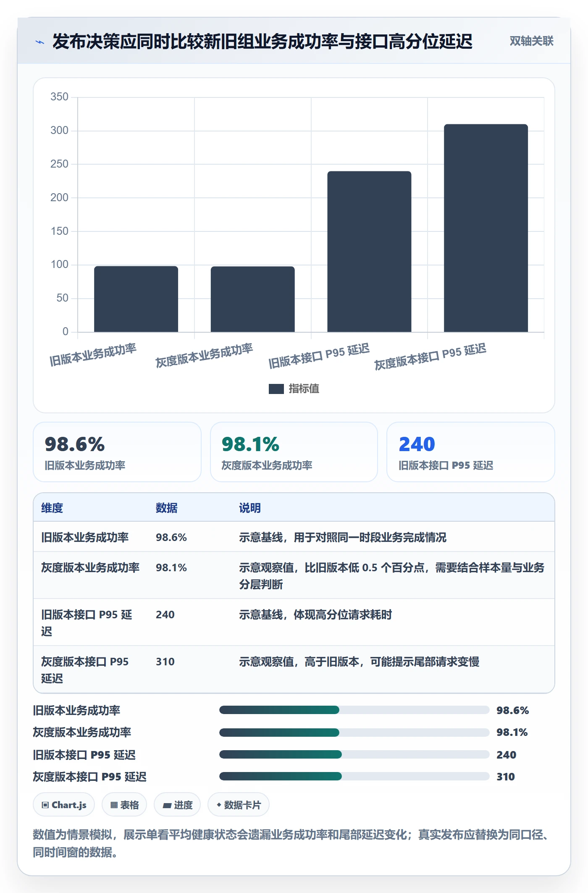The width and height of the screenshot is (588, 893).
Task: Open the 98.1% 灰度版本业务成功率 data card
Action: point(294,452)
